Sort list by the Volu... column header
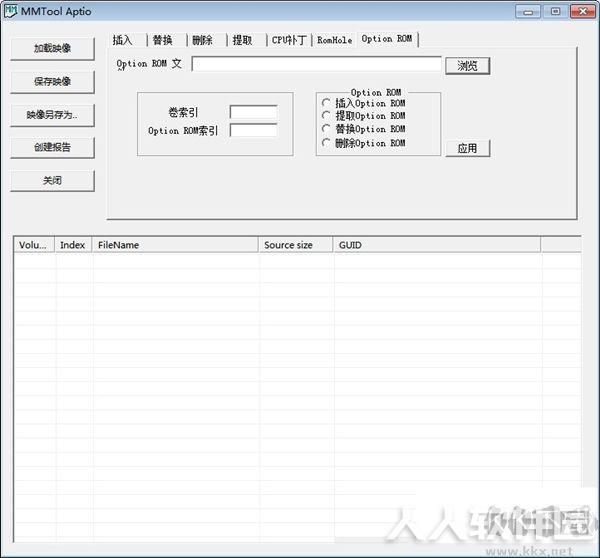 click(x=34, y=245)
